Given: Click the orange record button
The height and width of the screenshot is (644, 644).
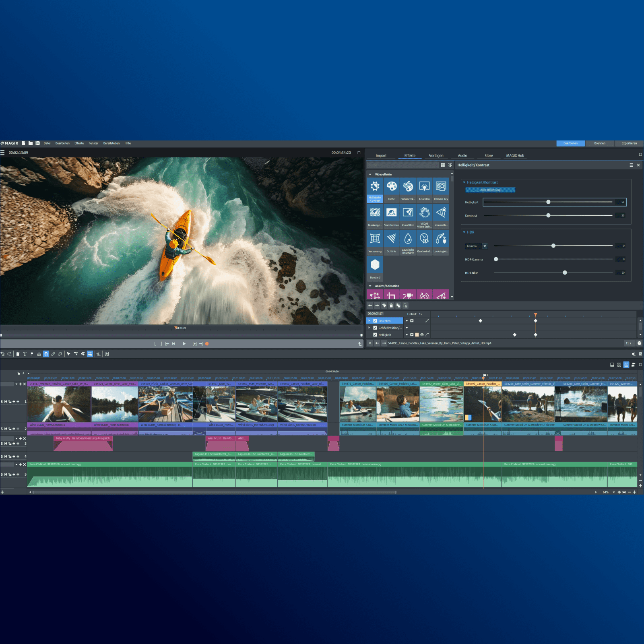Looking at the screenshot, I should (x=207, y=344).
